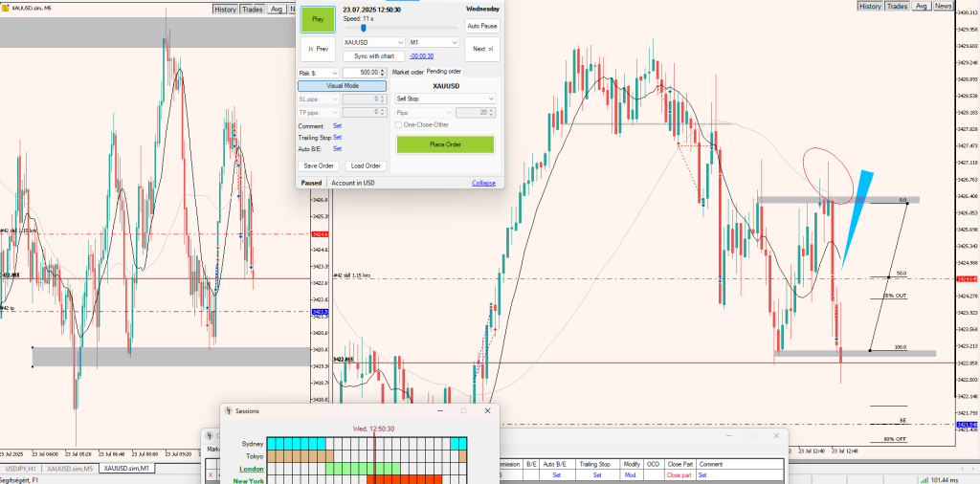Image resolution: width=980 pixels, height=484 pixels.
Task: Click the red X in the order row
Action: click(x=211, y=474)
